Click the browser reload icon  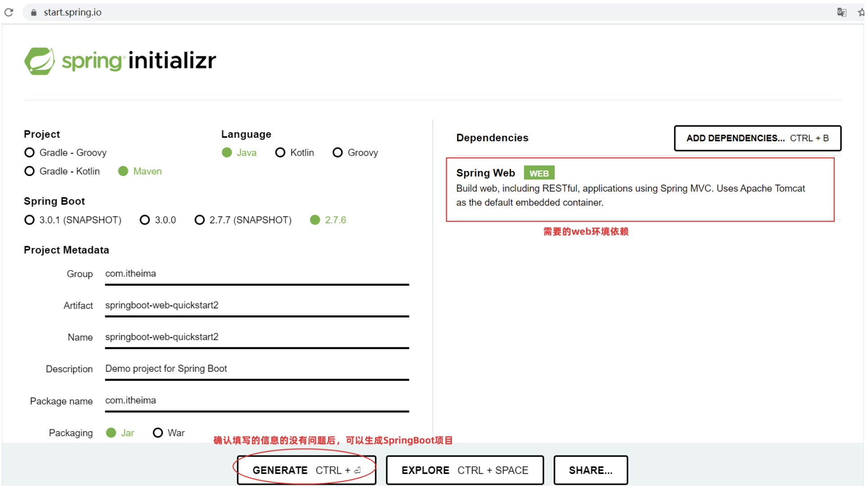click(9, 12)
